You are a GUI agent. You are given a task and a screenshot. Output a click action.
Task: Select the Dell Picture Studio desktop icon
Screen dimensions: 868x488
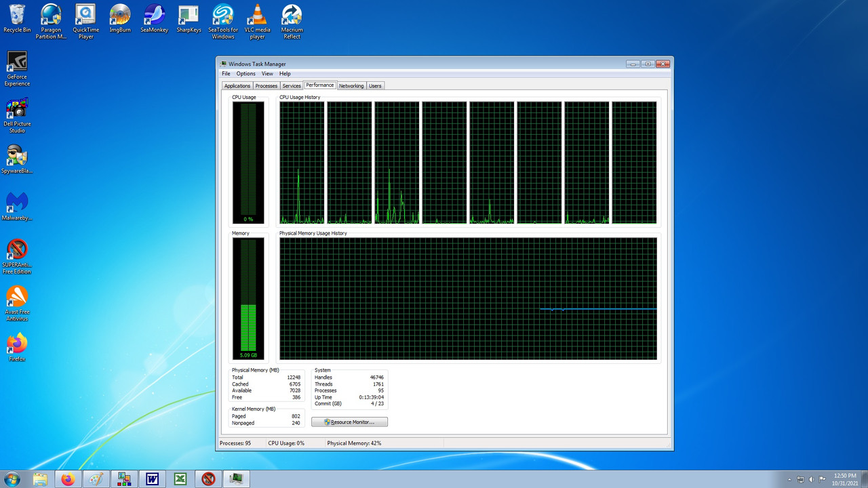coord(17,115)
